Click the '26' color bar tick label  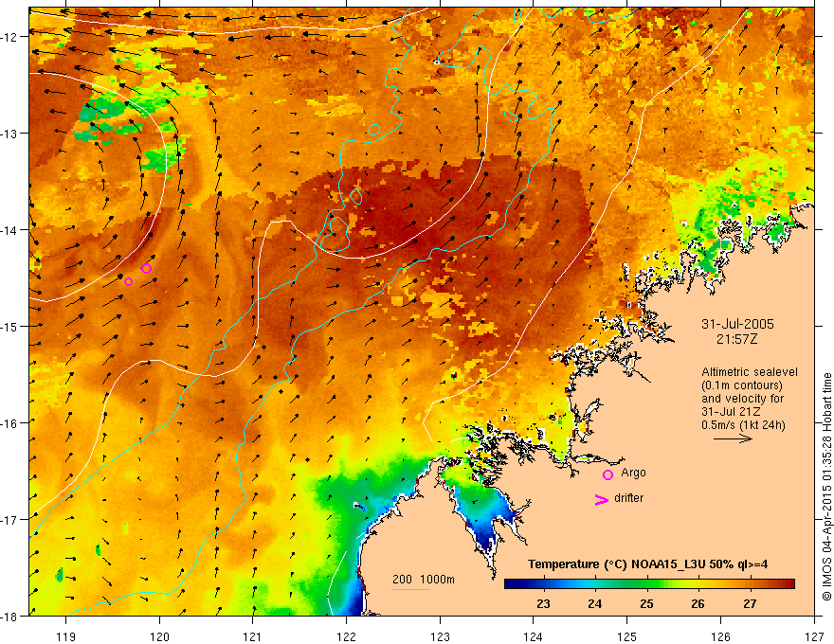tap(698, 603)
